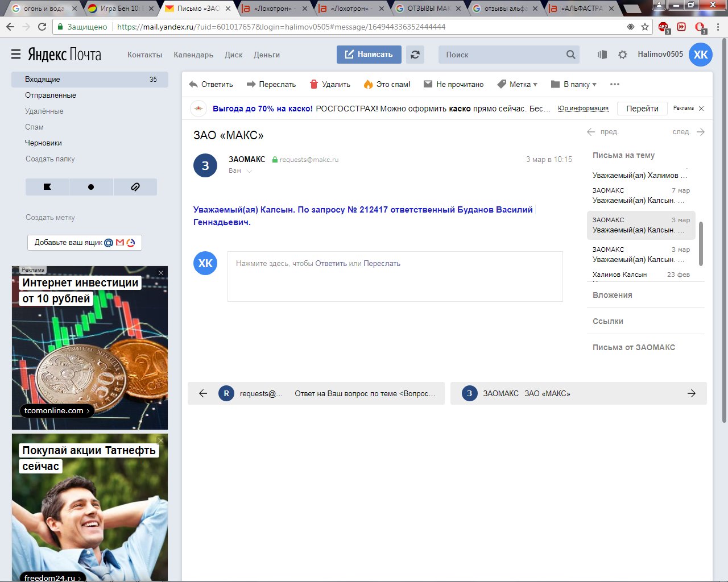728x582 pixels.
Task: Open Деньги in the top menu
Action: tap(267, 55)
